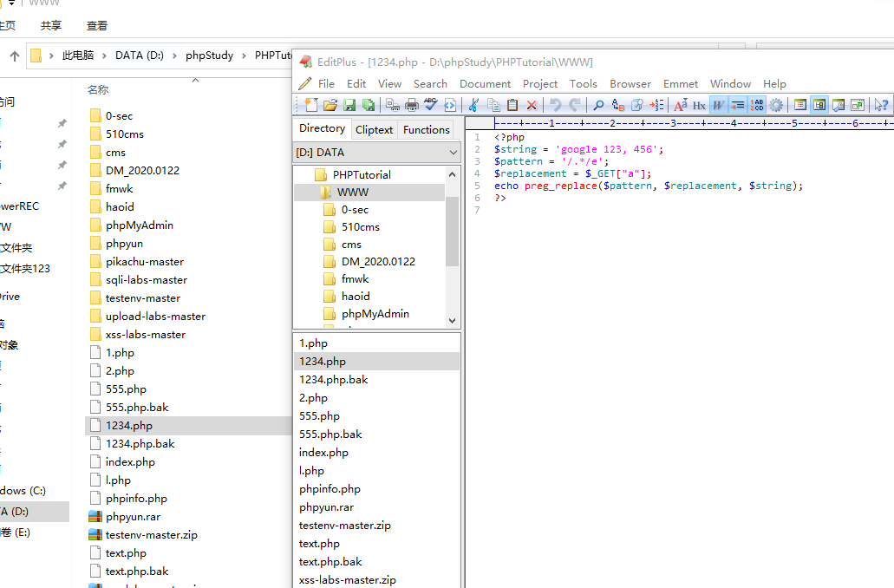Open the [D:] DATA drive dropdown

click(x=453, y=152)
